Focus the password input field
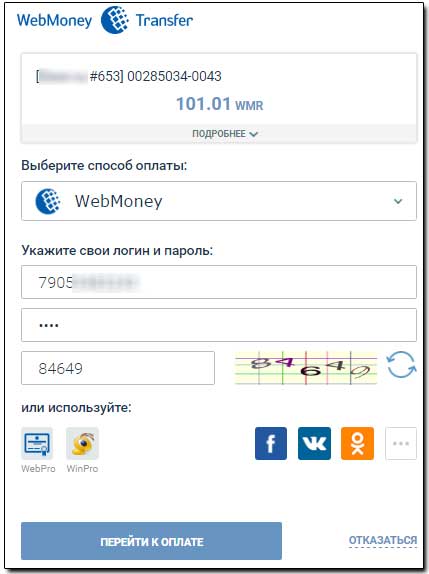 tap(219, 325)
